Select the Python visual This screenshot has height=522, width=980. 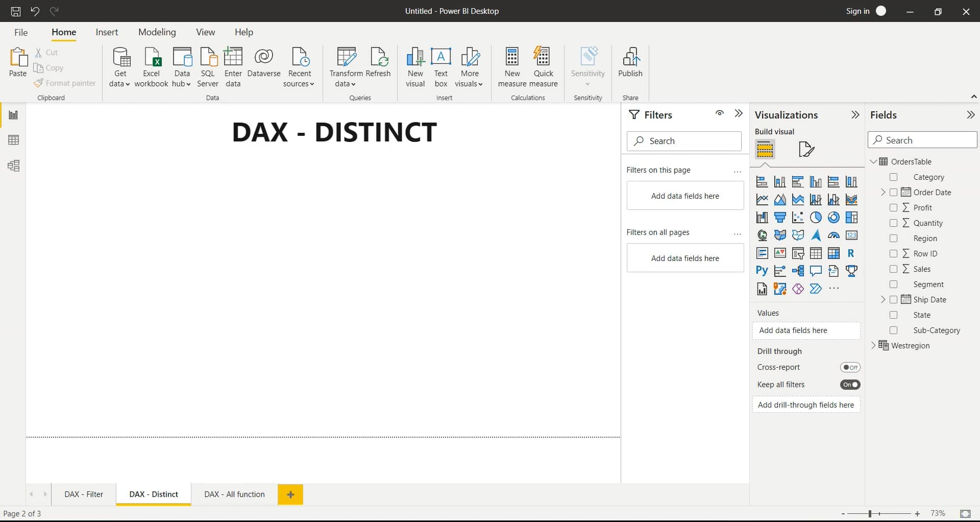pyautogui.click(x=761, y=271)
